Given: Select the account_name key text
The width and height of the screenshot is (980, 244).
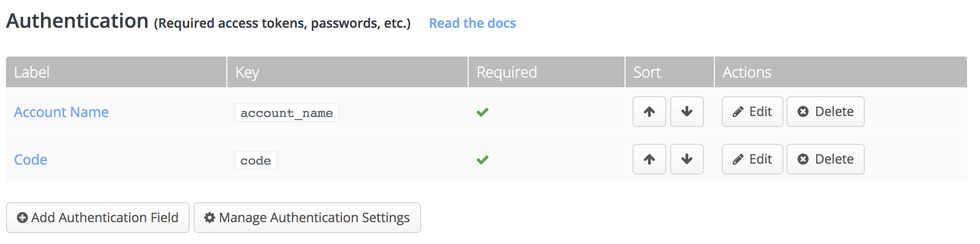Looking at the screenshot, I should point(287,113).
